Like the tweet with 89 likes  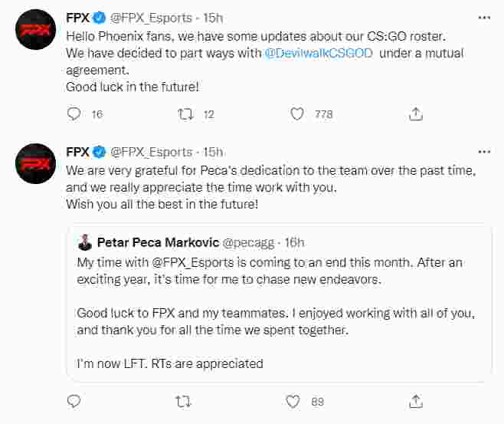click(293, 400)
